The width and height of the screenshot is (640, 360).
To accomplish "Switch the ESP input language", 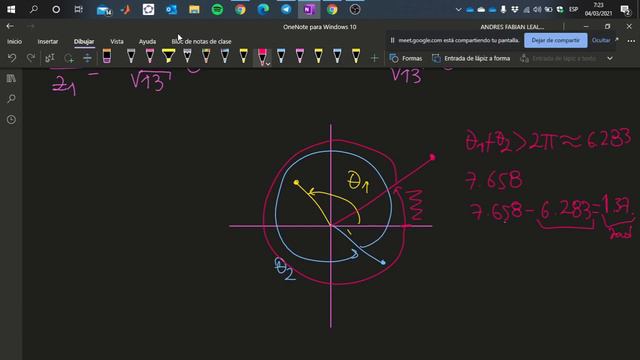I will click(x=573, y=9).
